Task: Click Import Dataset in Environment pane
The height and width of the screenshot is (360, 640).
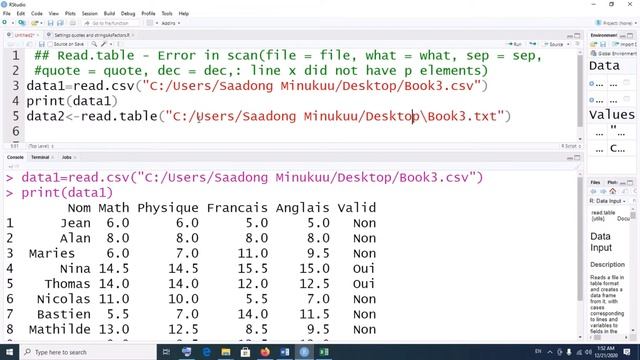Action: click(x=624, y=44)
